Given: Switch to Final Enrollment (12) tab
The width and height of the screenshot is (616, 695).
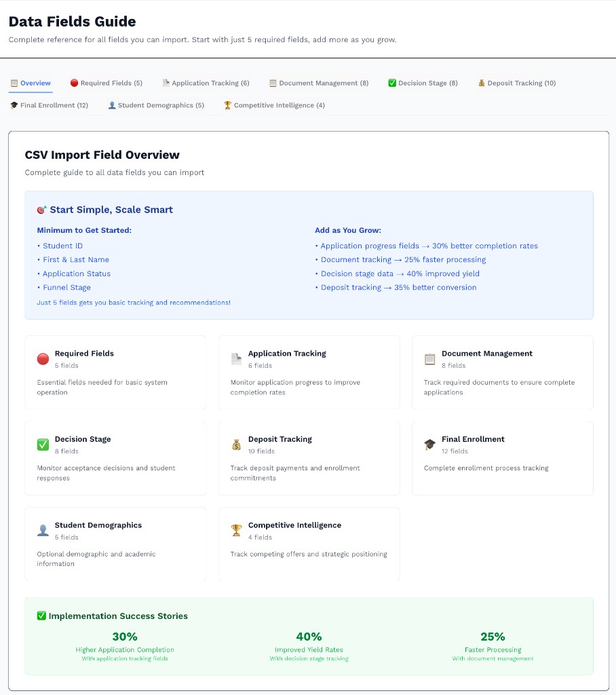Looking at the screenshot, I should [50, 105].
